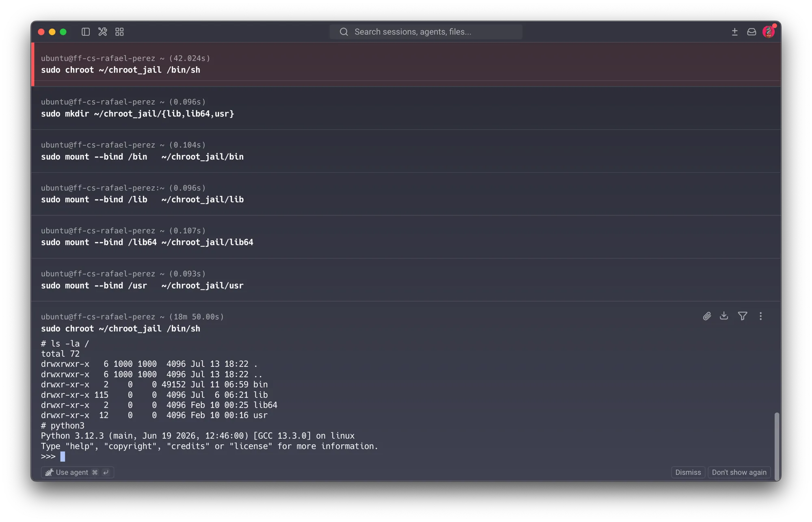Open the inbox tray icon
Image resolution: width=812 pixels, height=522 pixels.
pos(752,32)
